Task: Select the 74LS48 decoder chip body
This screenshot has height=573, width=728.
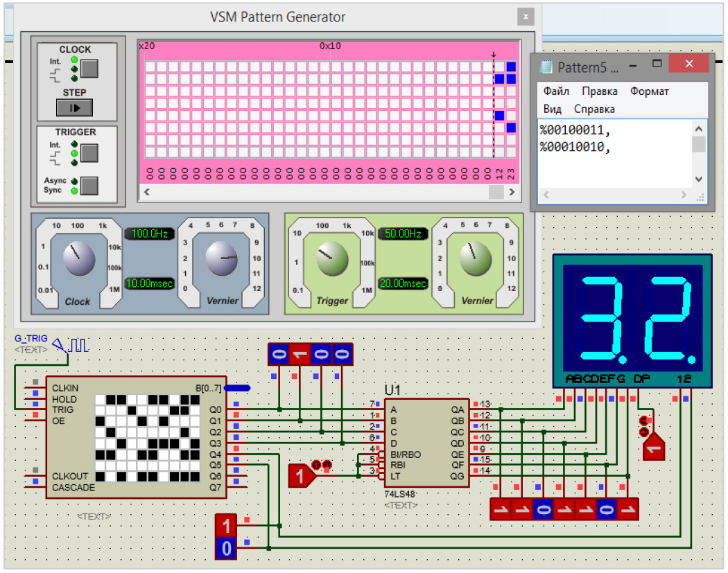Action: click(x=426, y=443)
